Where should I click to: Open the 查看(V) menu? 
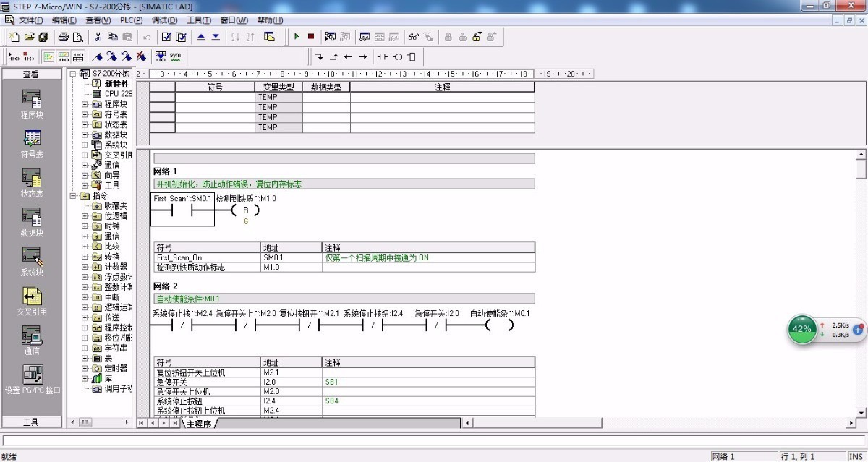98,20
